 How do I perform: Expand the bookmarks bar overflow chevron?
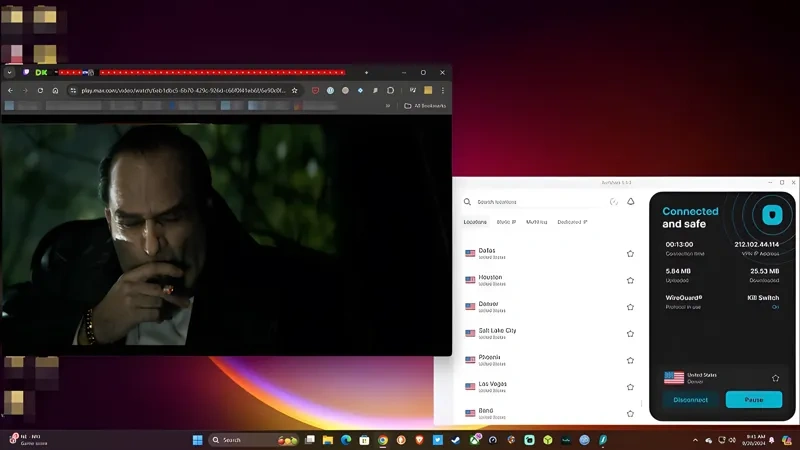tap(388, 106)
